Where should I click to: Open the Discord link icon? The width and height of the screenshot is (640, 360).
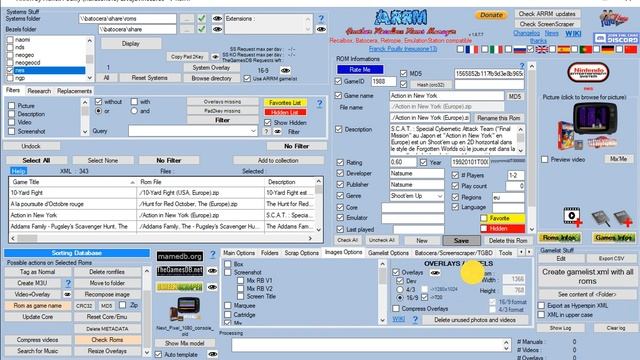[x=616, y=39]
